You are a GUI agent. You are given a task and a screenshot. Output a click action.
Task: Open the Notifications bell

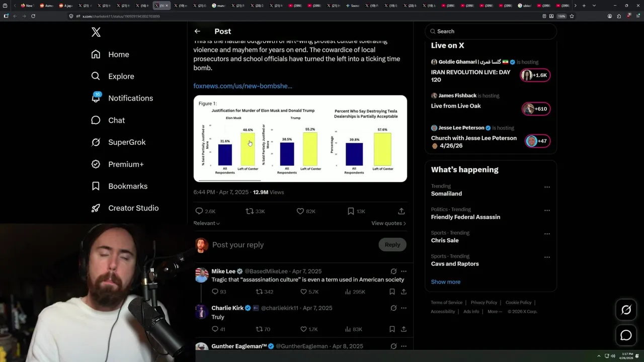pos(122,98)
